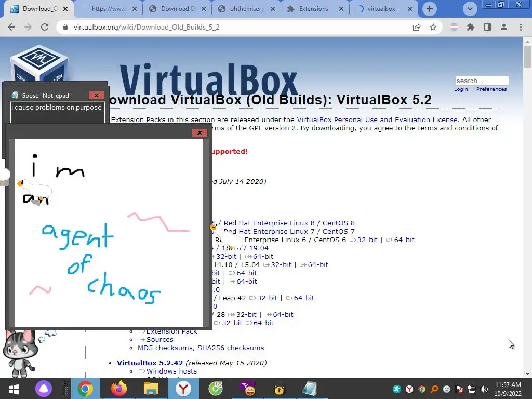The width and height of the screenshot is (532, 399).
Task: Open the SHA256 checksums link
Action: click(231, 348)
